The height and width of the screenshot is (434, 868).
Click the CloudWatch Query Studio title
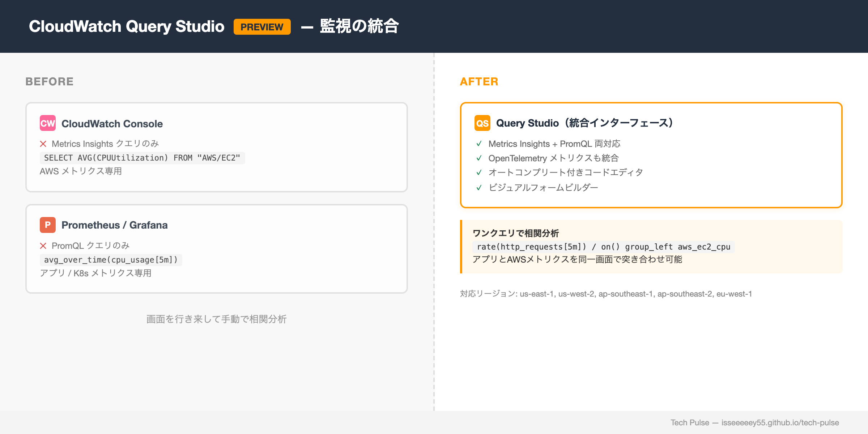tap(127, 26)
